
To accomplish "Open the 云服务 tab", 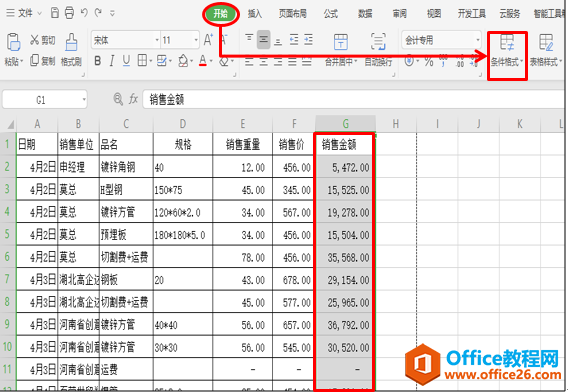I will click(510, 14).
